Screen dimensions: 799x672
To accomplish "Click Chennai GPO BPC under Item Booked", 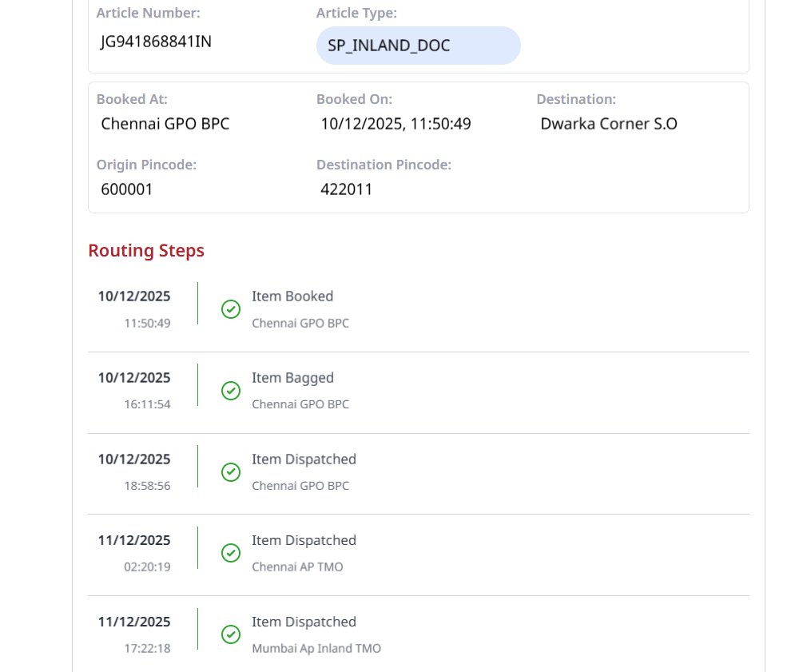I will [x=300, y=323].
